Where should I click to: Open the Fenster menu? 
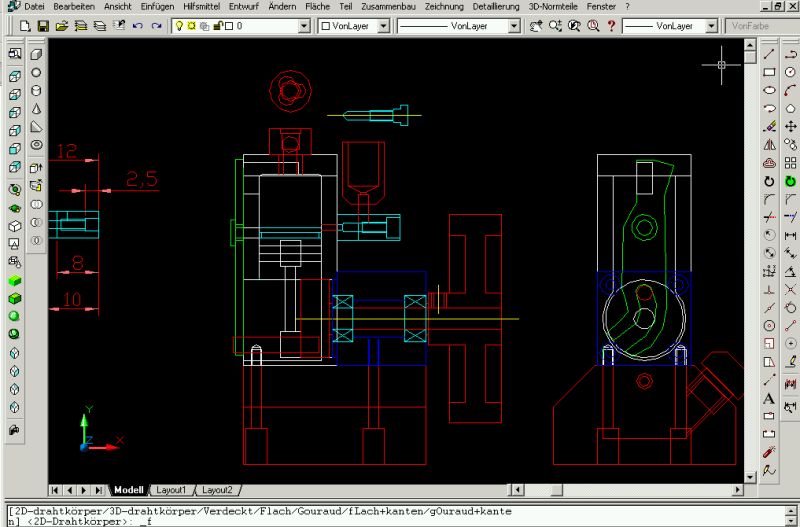(x=601, y=7)
